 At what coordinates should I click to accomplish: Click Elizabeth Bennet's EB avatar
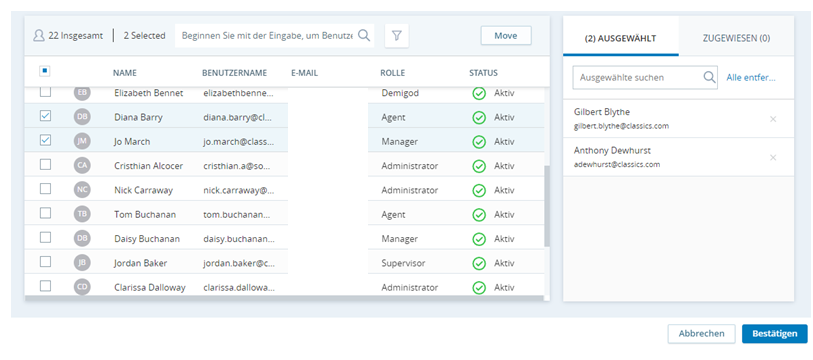pyautogui.click(x=82, y=93)
